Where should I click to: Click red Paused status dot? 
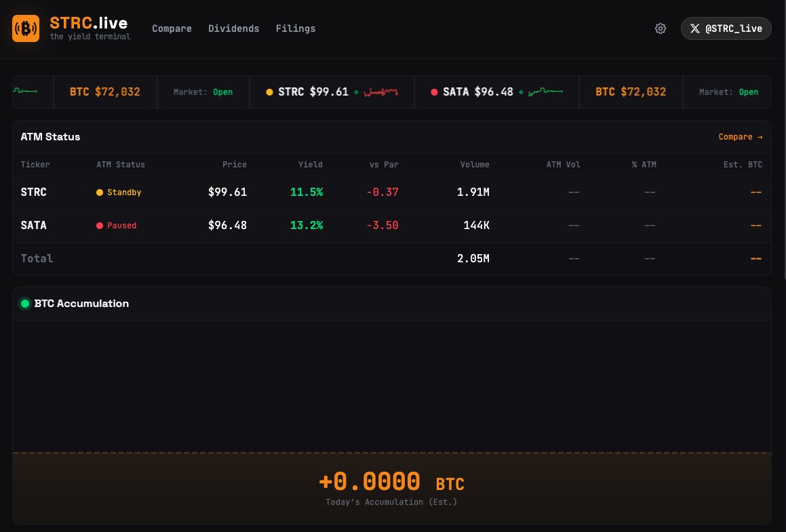click(99, 226)
